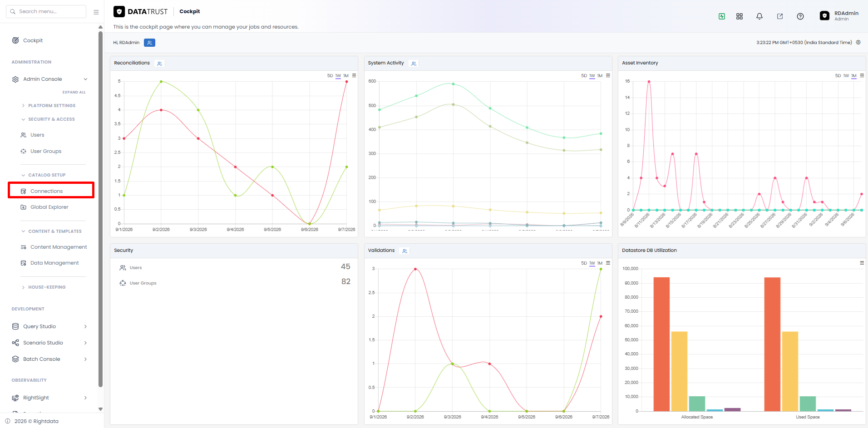
Task: Click the green activity icon in header
Action: [x=722, y=16]
